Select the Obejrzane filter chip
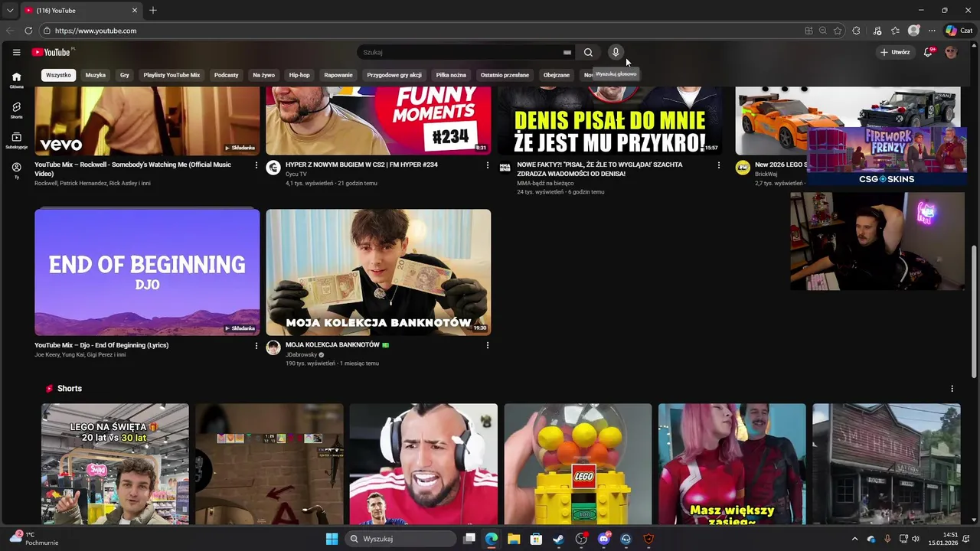Image resolution: width=980 pixels, height=551 pixels. 557,75
